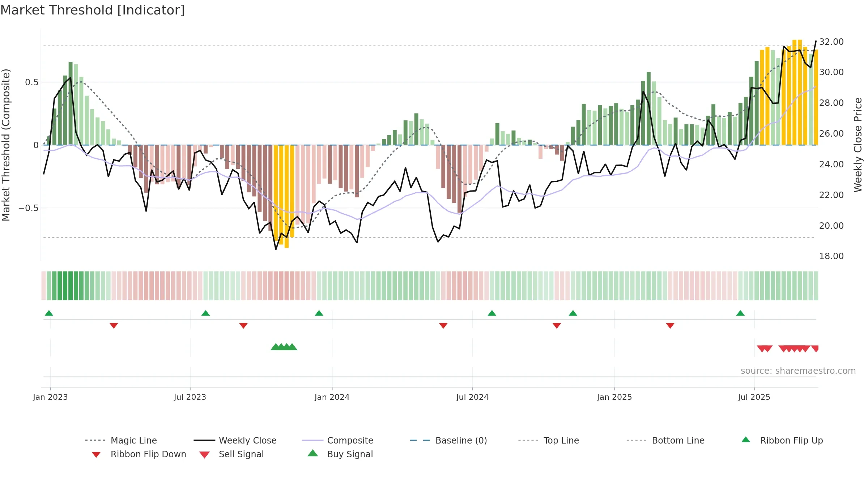Click the first Sell Signal triangle after Jul 2025
The width and height of the screenshot is (868, 488).
tap(762, 349)
